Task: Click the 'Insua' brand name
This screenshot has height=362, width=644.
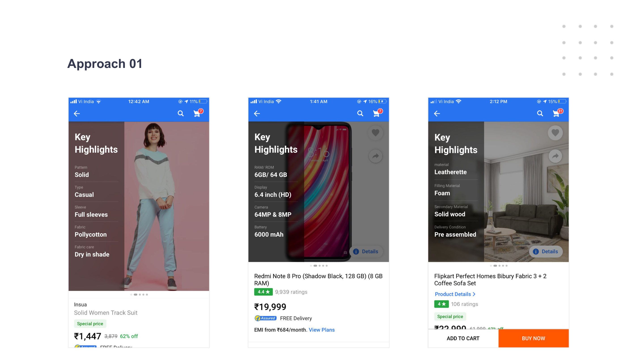Action: click(x=80, y=305)
